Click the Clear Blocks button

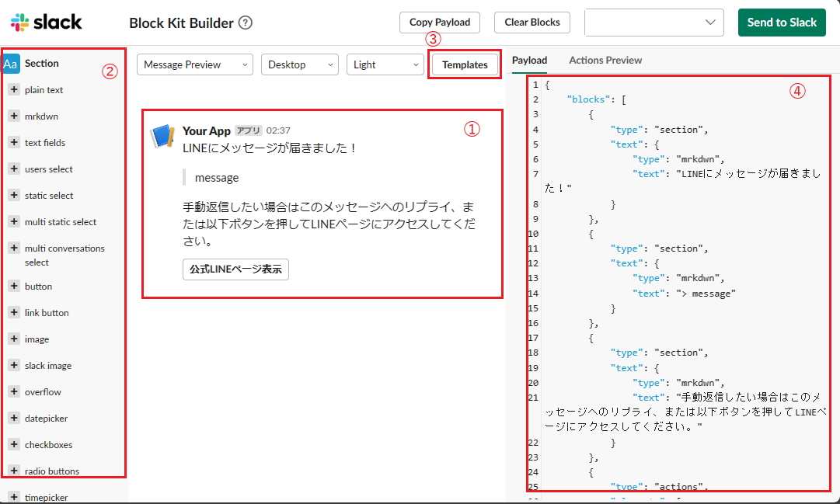point(532,23)
